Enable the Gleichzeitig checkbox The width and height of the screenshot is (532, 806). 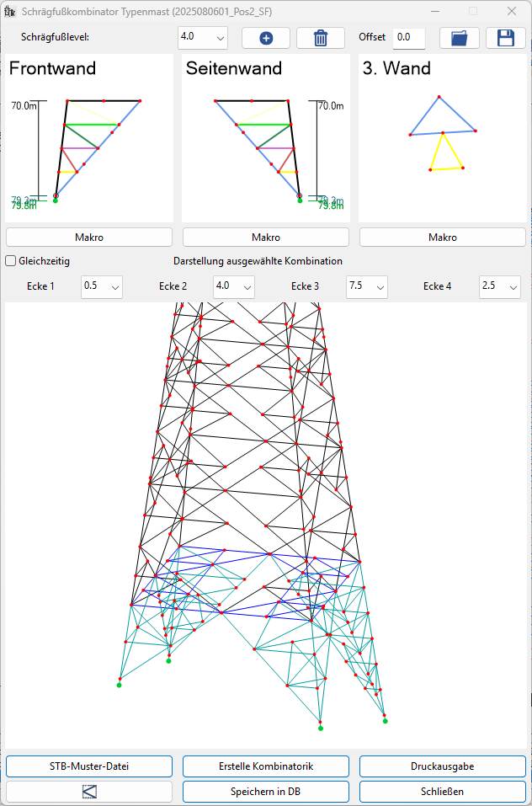pos(11,261)
